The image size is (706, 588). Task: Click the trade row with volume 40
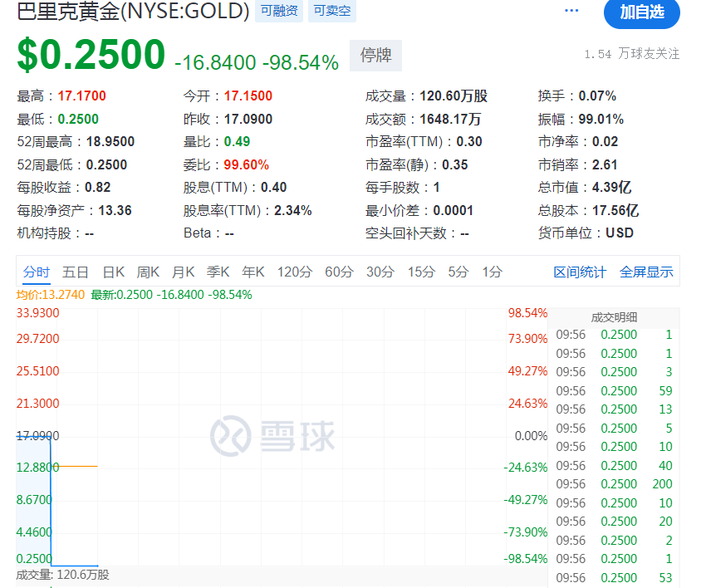point(614,466)
